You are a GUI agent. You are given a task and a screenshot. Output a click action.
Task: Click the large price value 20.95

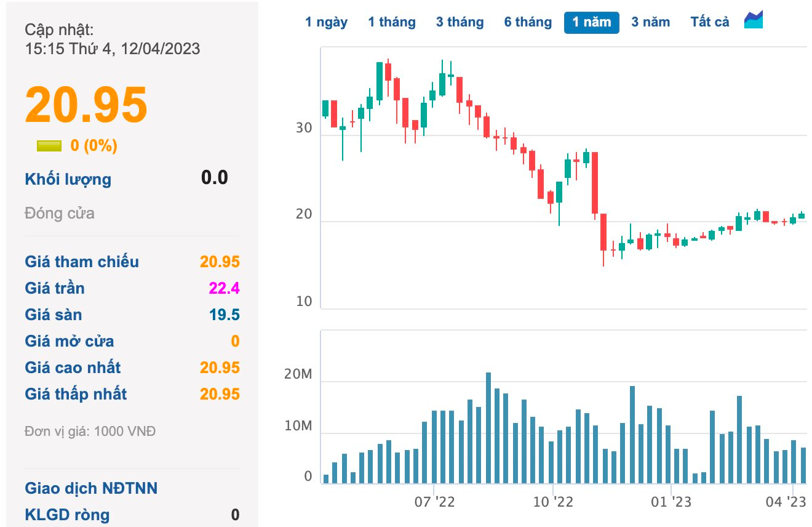86,105
